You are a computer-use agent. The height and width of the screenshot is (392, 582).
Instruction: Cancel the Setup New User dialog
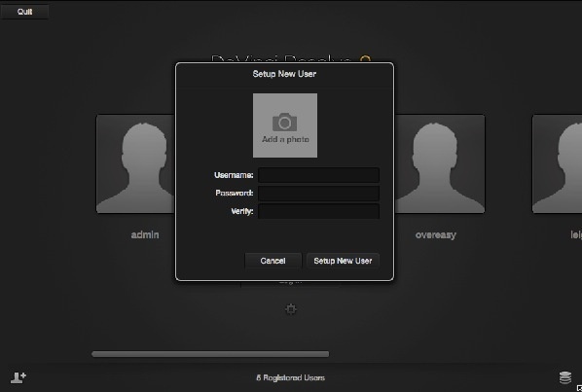coord(273,261)
